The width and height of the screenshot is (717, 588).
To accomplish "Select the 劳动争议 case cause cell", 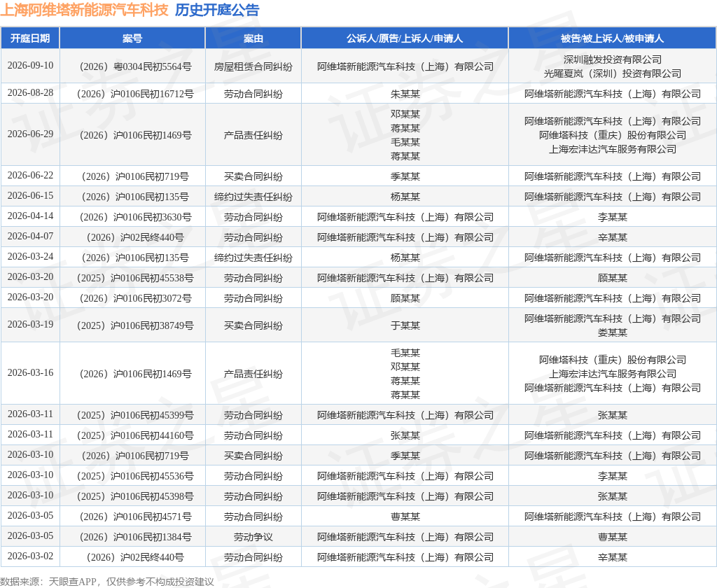I will [x=253, y=537].
